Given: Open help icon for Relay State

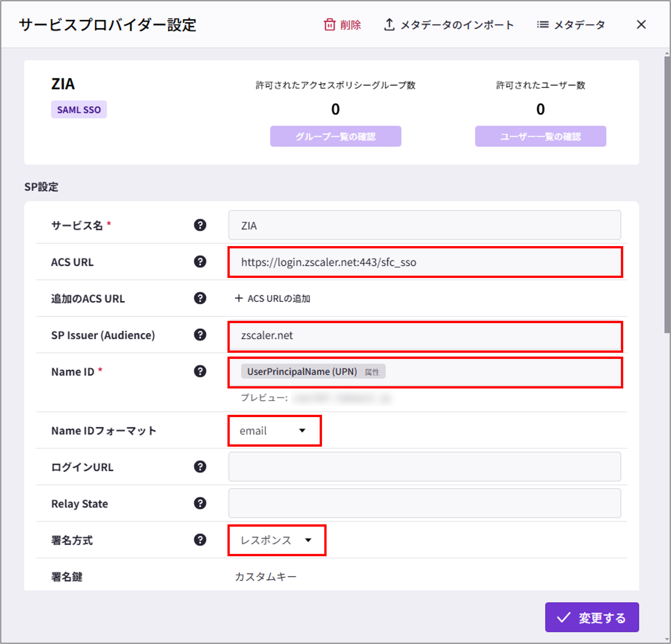Looking at the screenshot, I should [200, 503].
